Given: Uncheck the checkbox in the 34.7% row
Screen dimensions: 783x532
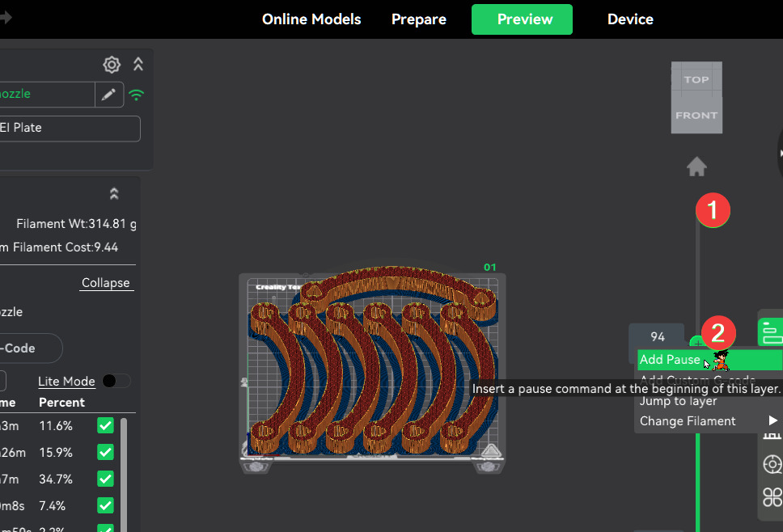Looking at the screenshot, I should click(x=105, y=479).
